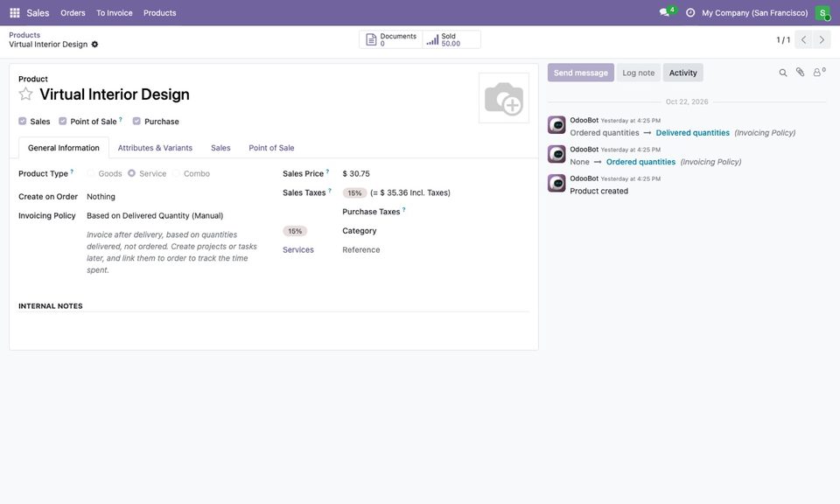Open the Documents smart button
The width and height of the screenshot is (840, 504).
point(390,39)
